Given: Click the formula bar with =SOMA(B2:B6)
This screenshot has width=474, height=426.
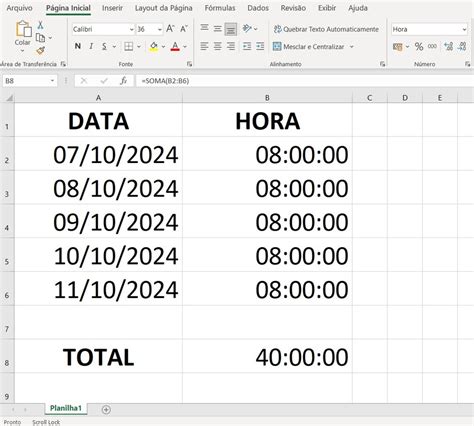Looking at the screenshot, I should coord(305,81).
